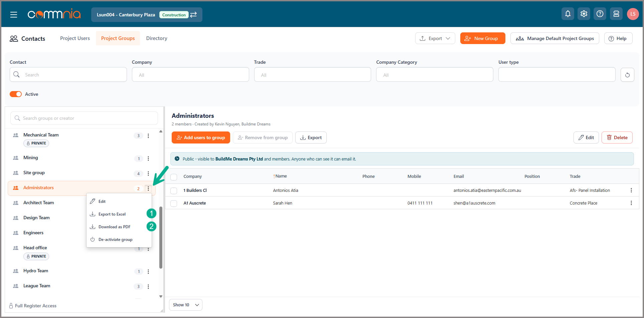644x318 pixels.
Task: Click Remove from group button
Action: pyautogui.click(x=263, y=137)
